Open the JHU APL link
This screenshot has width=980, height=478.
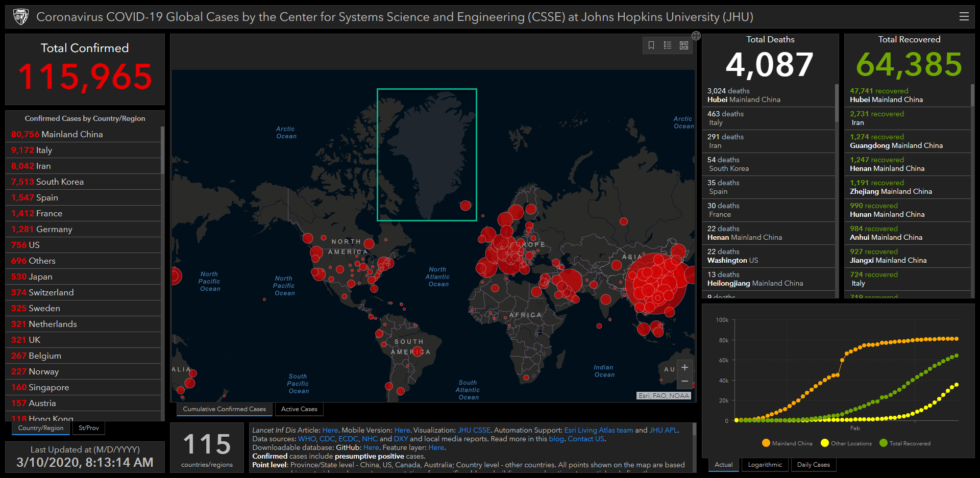[x=664, y=431]
